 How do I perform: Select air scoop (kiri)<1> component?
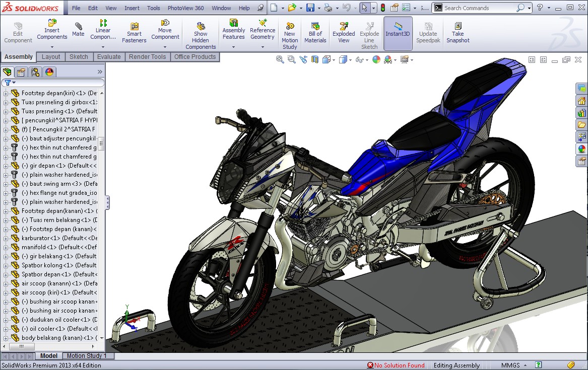[x=59, y=292]
